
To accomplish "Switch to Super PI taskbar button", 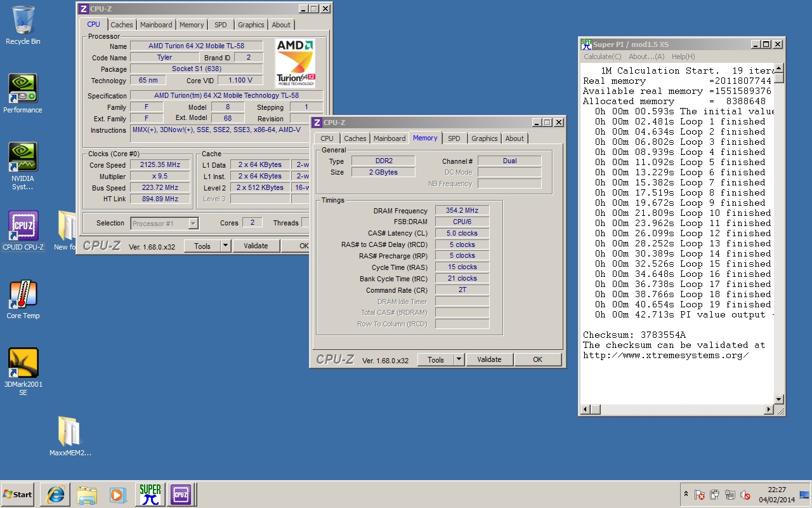I will 150,494.
